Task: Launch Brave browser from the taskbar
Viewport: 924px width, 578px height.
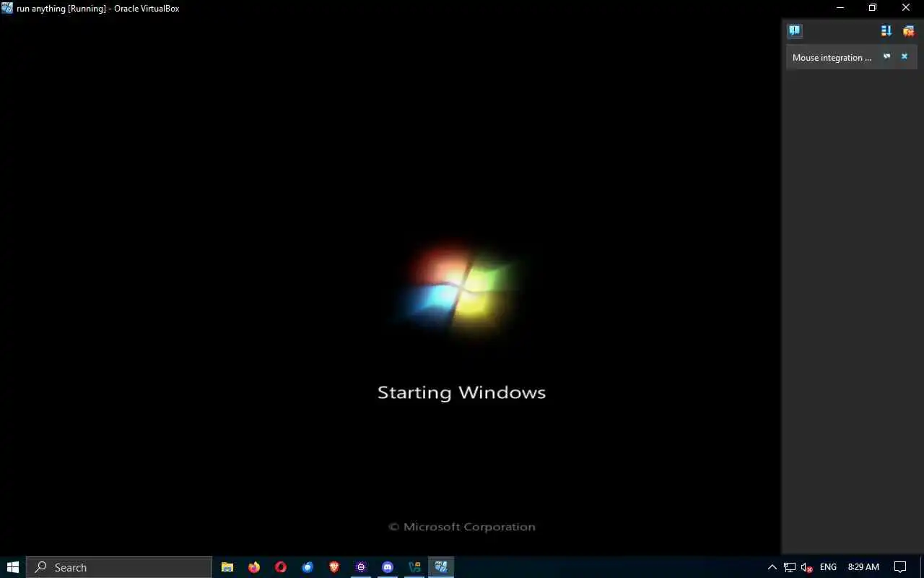Action: click(334, 567)
